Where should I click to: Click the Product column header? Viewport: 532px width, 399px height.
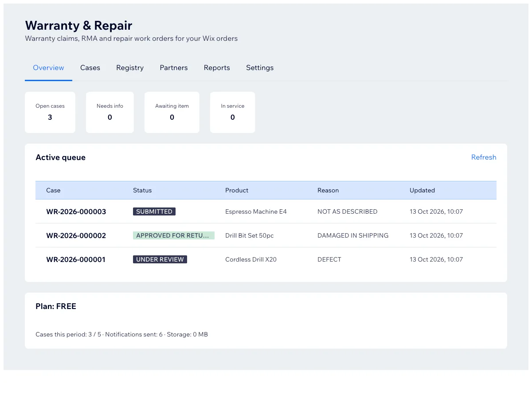click(x=237, y=190)
